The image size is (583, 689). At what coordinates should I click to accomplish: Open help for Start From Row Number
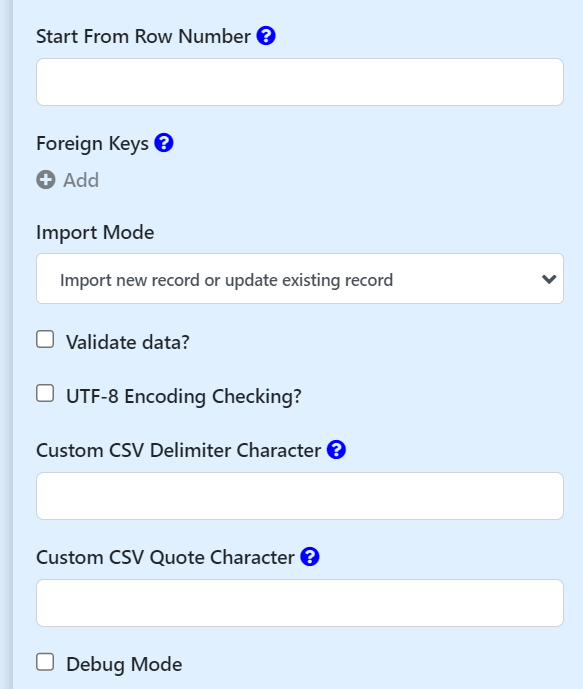[x=266, y=36]
